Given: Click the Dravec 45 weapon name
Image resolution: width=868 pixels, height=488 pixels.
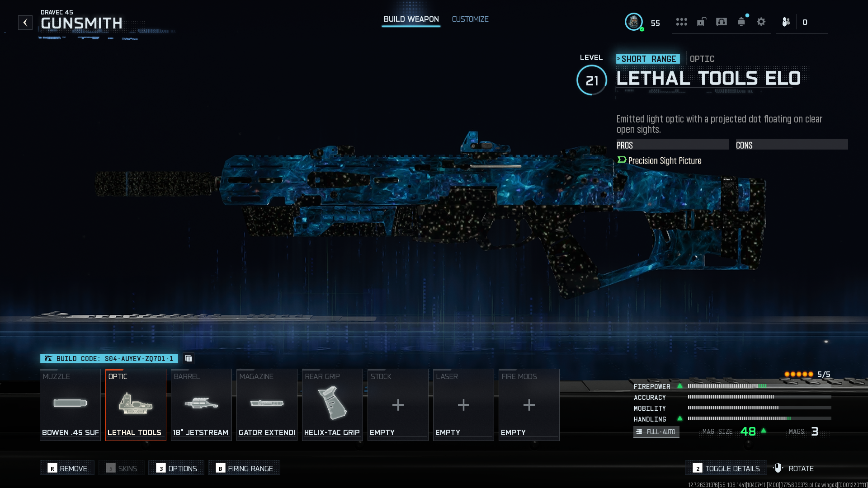Looking at the screenshot, I should tap(57, 12).
